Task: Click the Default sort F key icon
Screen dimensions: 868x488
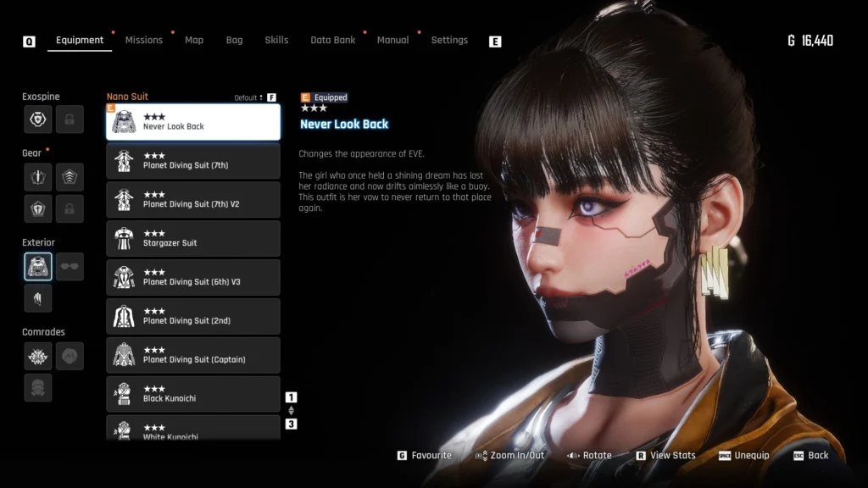Action: coord(271,97)
